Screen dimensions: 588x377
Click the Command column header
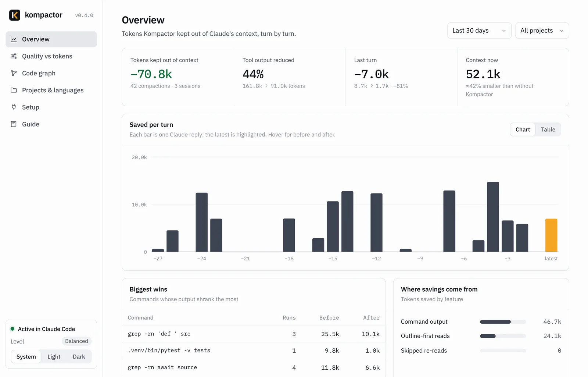(140, 318)
